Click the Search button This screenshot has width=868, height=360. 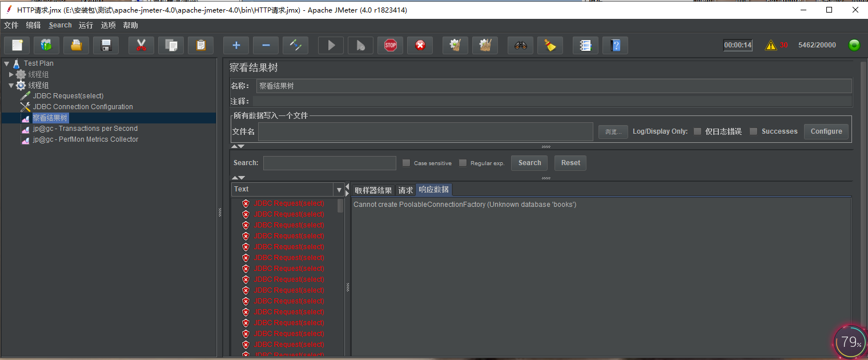click(x=529, y=163)
